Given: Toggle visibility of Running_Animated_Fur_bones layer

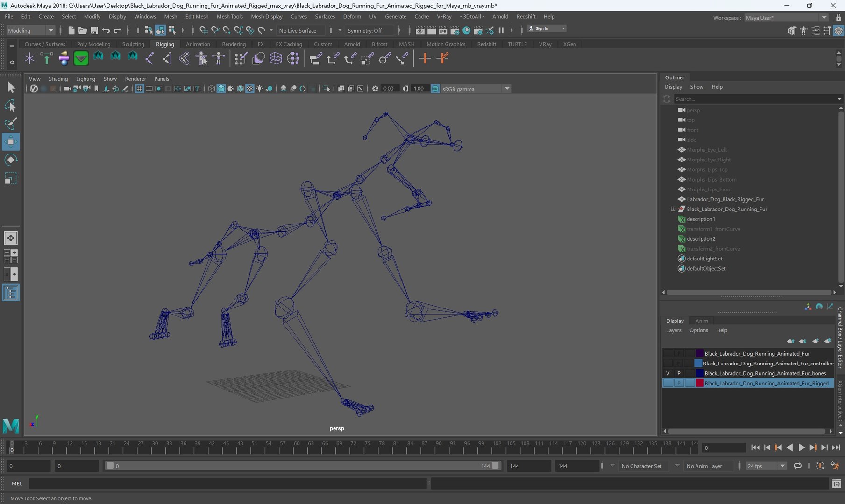Looking at the screenshot, I should [x=668, y=373].
